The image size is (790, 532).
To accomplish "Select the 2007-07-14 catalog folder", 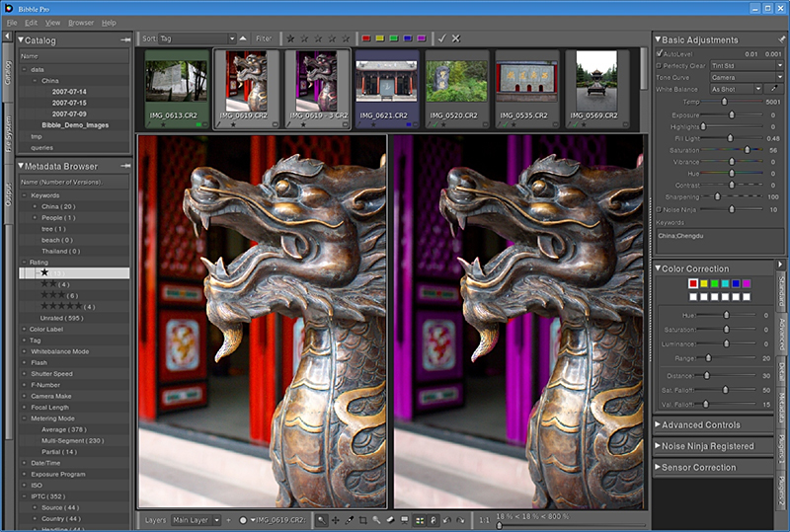I will pos(69,91).
